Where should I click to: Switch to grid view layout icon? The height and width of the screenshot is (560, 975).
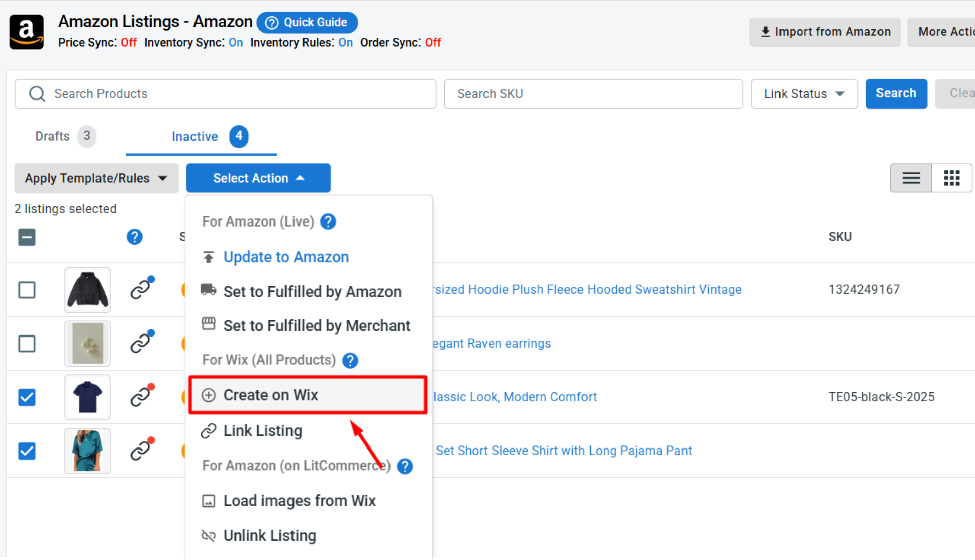point(951,178)
